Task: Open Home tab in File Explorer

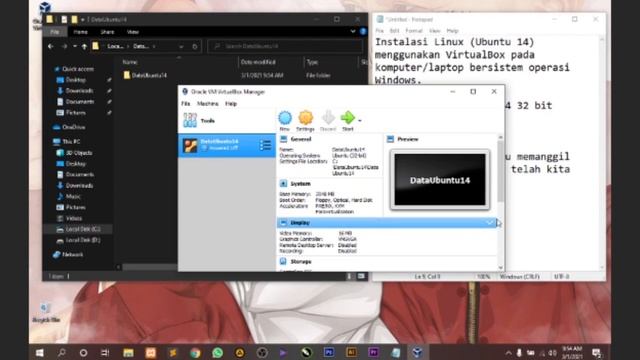Action: tap(80, 32)
